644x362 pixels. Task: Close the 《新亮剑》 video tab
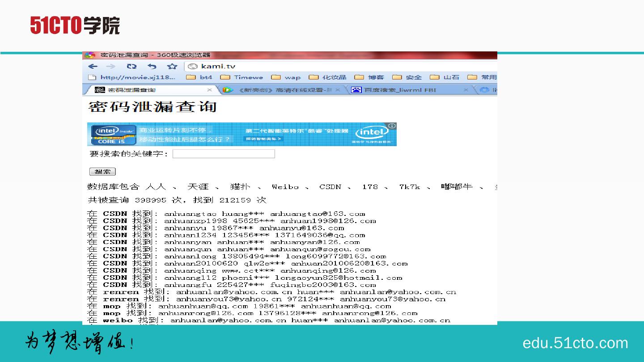pyautogui.click(x=338, y=90)
